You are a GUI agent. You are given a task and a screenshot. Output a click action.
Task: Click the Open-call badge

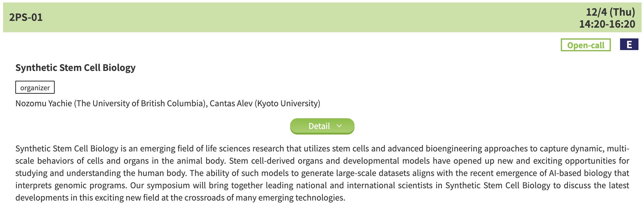point(585,45)
